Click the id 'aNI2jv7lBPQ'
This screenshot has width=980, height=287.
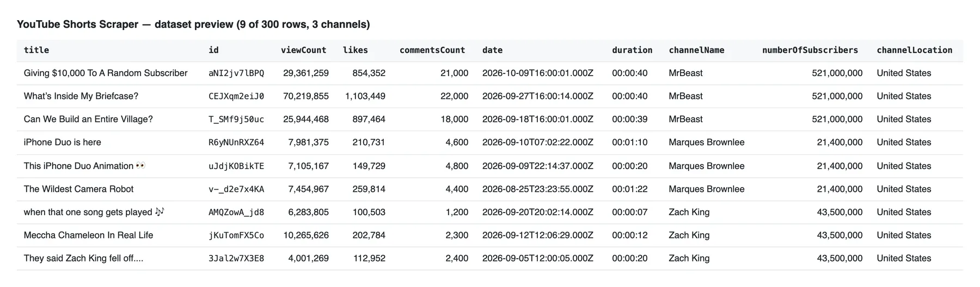point(236,73)
